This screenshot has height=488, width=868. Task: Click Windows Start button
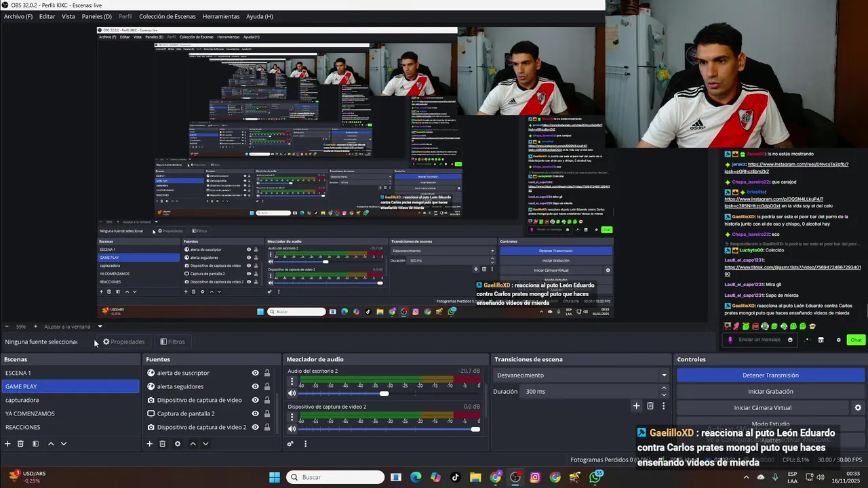[x=275, y=477]
